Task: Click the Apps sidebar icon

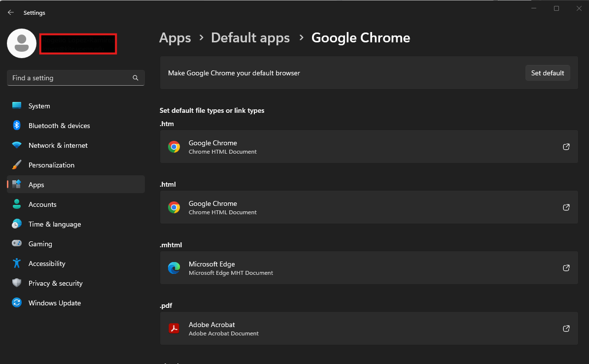Action: tap(17, 184)
